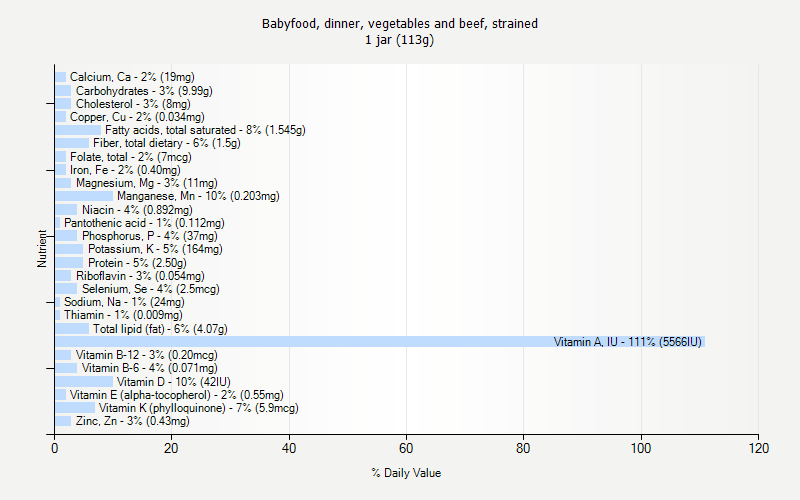Click the 60 tick label on x-axis
800x500 pixels.
pos(406,448)
